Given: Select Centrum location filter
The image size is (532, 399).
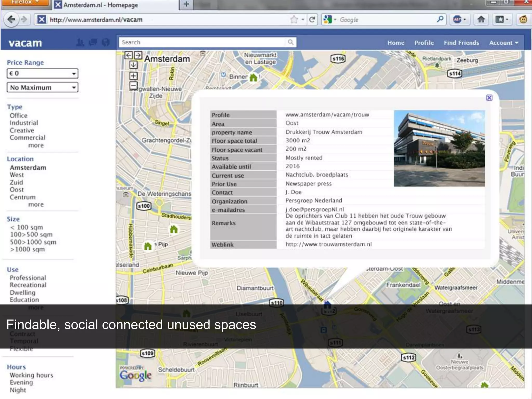Looking at the screenshot, I should click(x=23, y=197).
